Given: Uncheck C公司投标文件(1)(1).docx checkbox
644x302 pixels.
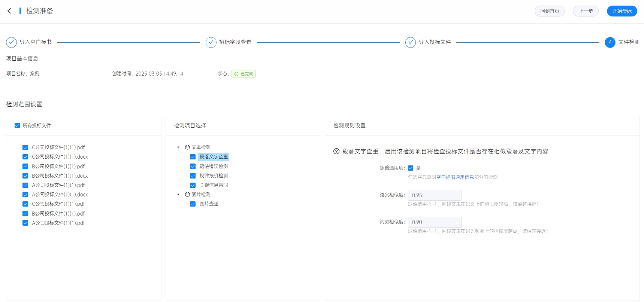Looking at the screenshot, I should (x=25, y=157).
